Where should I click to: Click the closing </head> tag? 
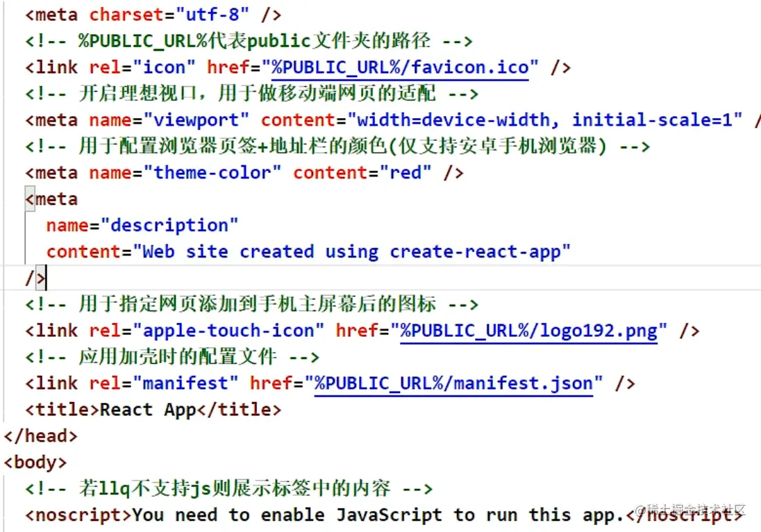[x=40, y=436]
